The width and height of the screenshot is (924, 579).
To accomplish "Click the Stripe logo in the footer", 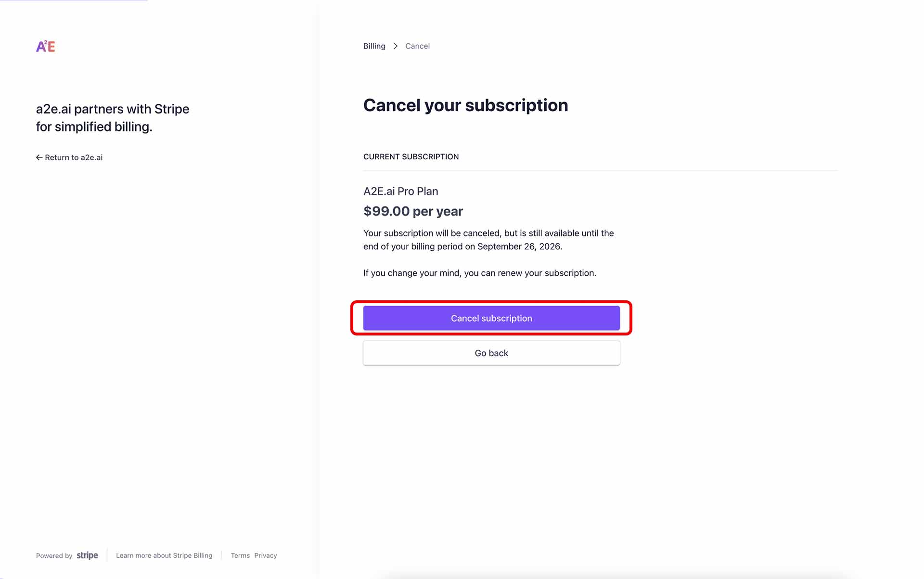I will pyautogui.click(x=87, y=555).
